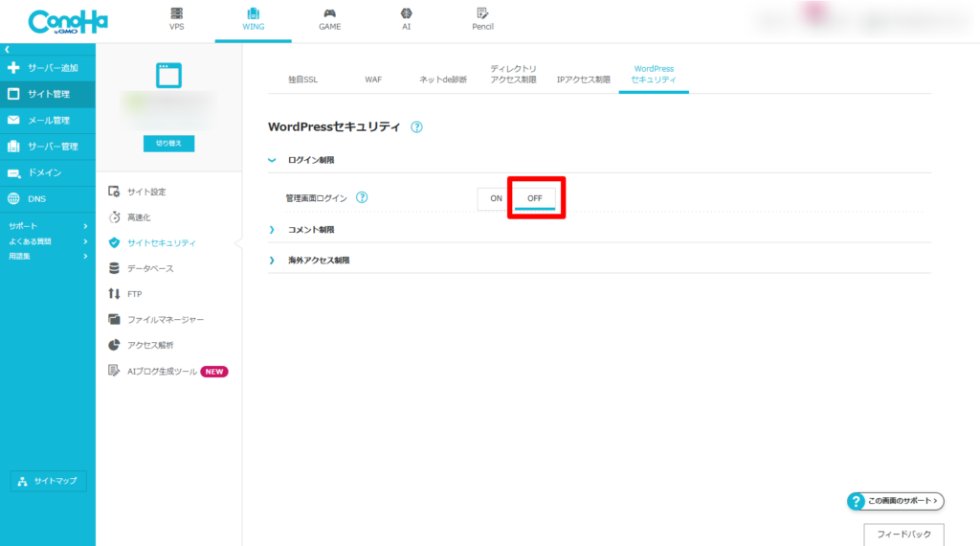Click the フィードバック button
The image size is (980, 546).
pyautogui.click(x=903, y=535)
